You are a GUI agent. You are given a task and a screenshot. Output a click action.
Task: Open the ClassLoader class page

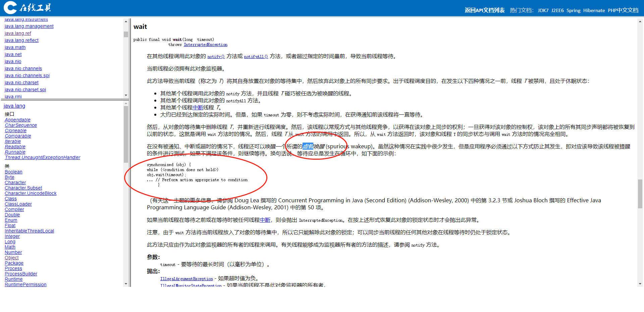(x=18, y=204)
